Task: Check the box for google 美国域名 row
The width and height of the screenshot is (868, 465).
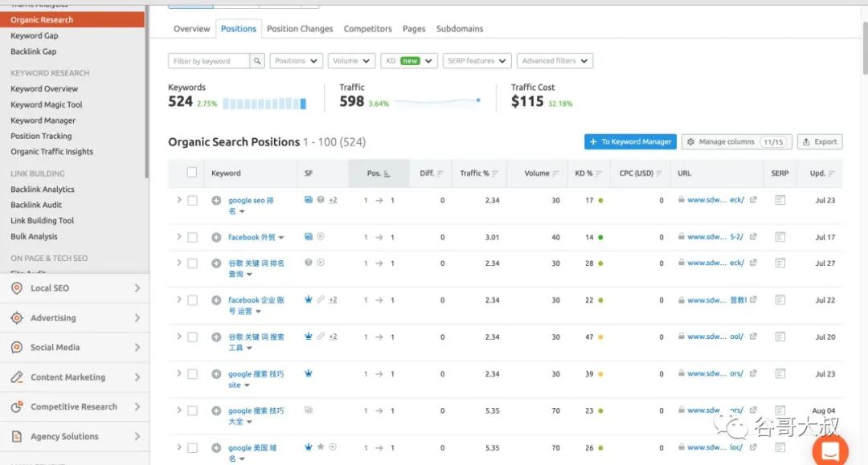Action: 192,448
